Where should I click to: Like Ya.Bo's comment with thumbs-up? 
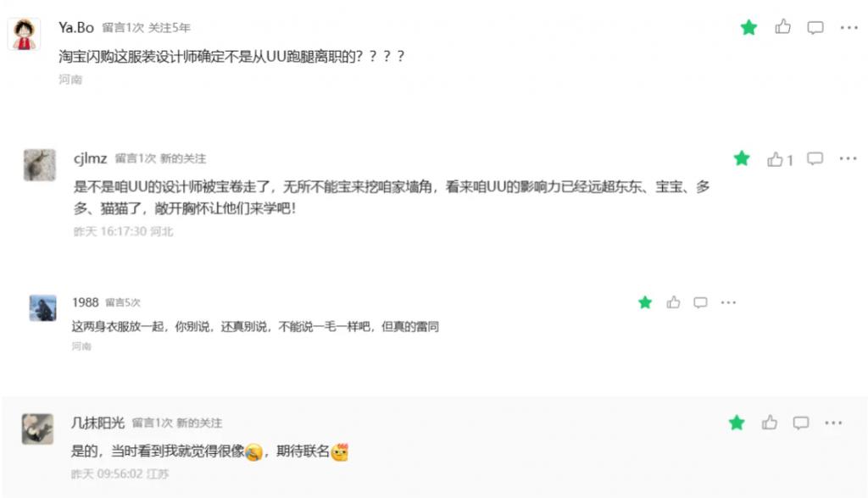(782, 26)
